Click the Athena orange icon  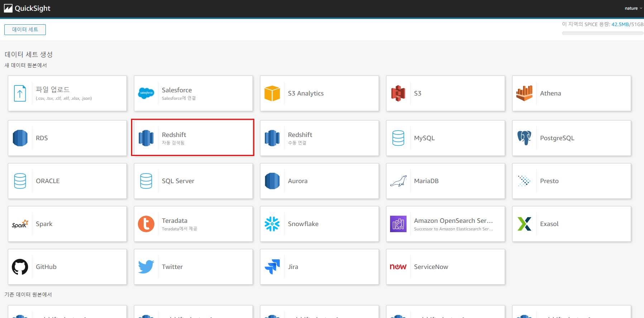tap(524, 93)
